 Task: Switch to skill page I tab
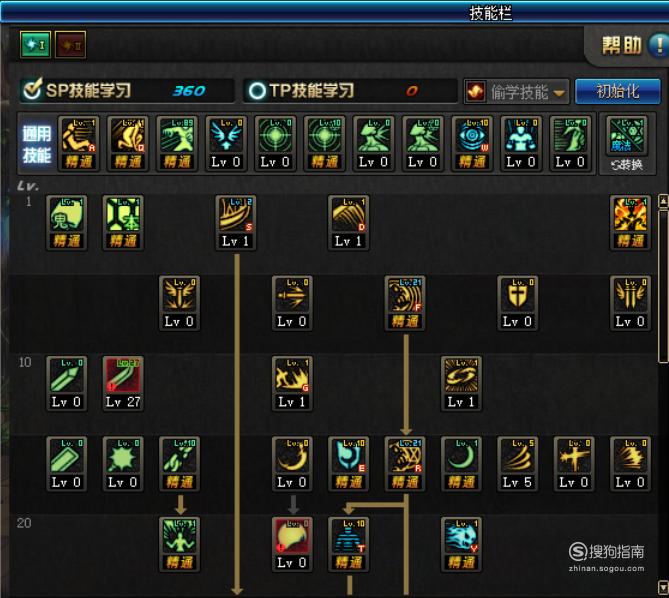point(35,45)
